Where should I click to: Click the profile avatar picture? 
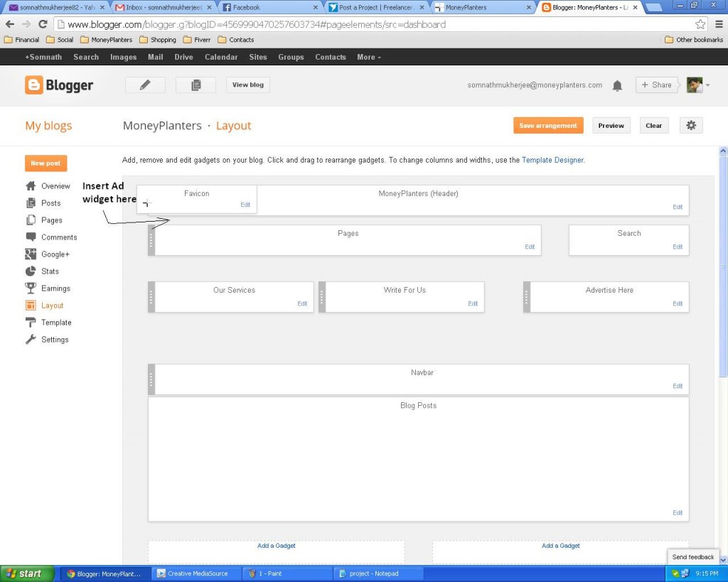695,85
